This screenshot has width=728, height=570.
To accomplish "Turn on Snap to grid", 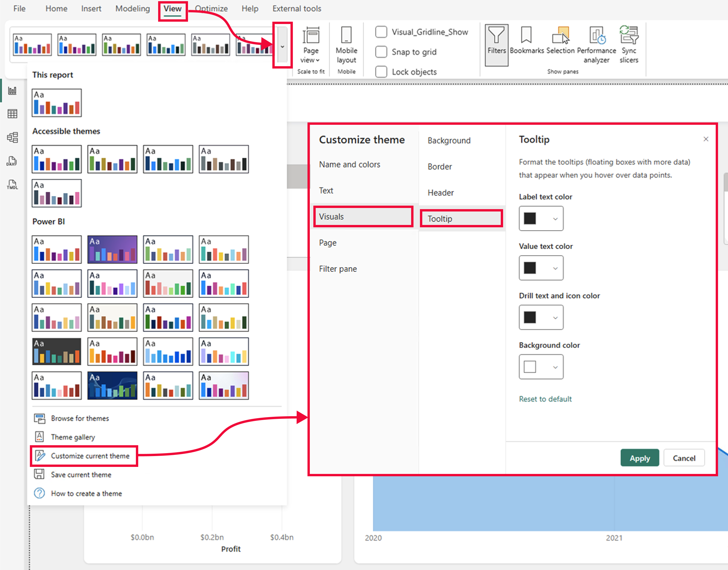I will (x=381, y=52).
